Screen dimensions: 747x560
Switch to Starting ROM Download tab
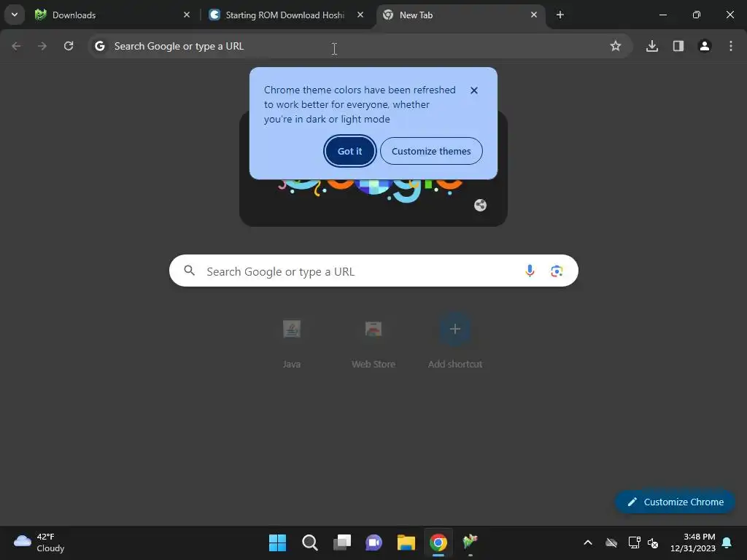click(x=287, y=15)
